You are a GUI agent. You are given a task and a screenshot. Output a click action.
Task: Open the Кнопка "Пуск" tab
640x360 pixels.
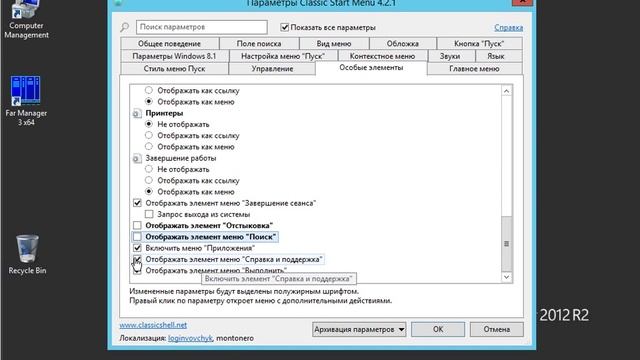[479, 44]
